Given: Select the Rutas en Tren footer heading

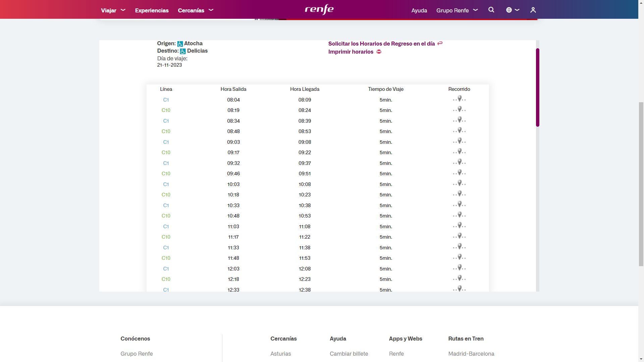Looking at the screenshot, I should 466,339.
